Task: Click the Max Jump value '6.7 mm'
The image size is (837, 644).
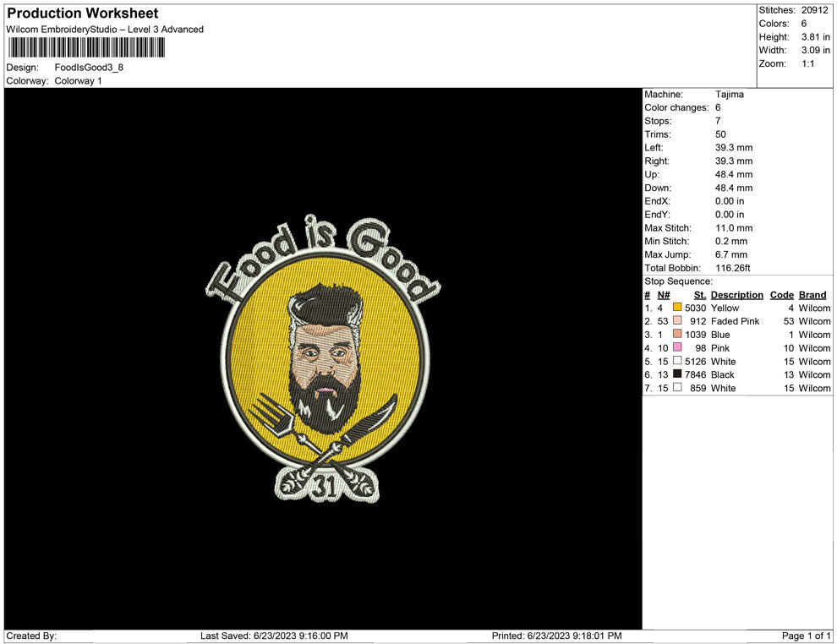Action: [731, 254]
